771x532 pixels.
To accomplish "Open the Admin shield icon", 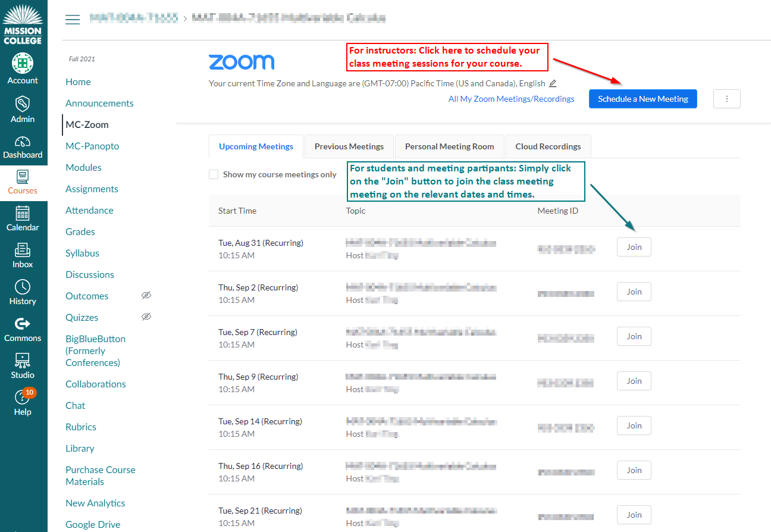I will tap(23, 104).
